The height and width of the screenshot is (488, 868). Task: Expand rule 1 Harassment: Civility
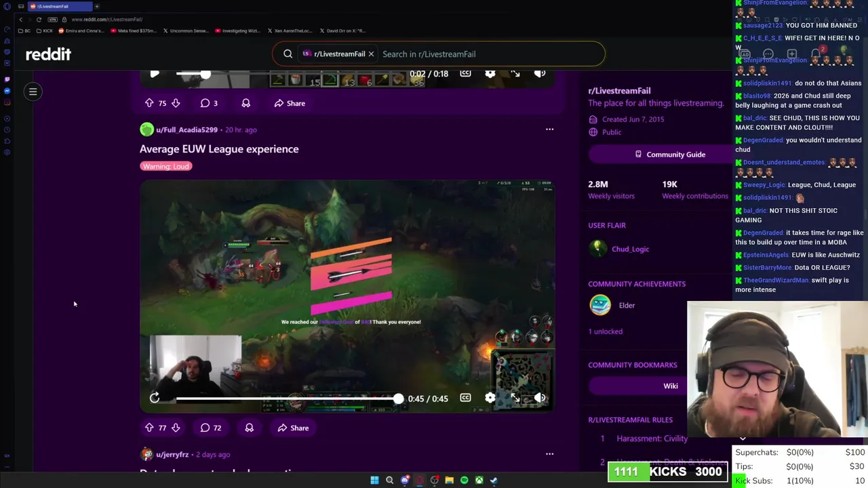point(651,439)
